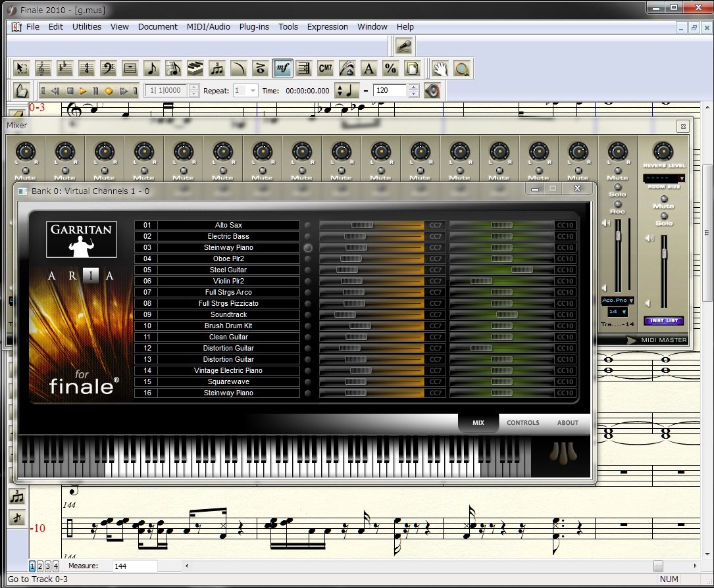
Task: Select the Expression mf tool
Action: (282, 68)
